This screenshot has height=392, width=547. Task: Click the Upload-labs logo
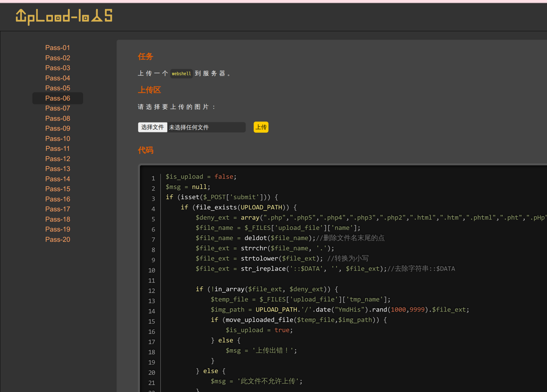64,16
